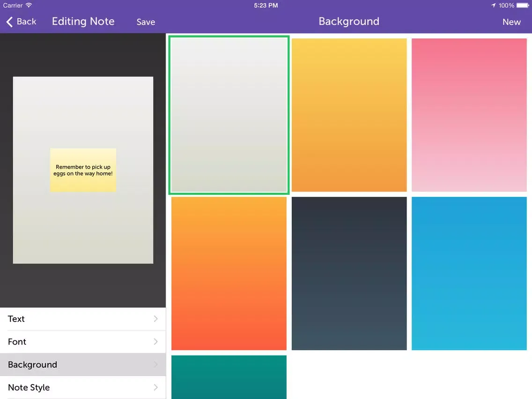Choose the pink gradient background

pyautogui.click(x=469, y=115)
